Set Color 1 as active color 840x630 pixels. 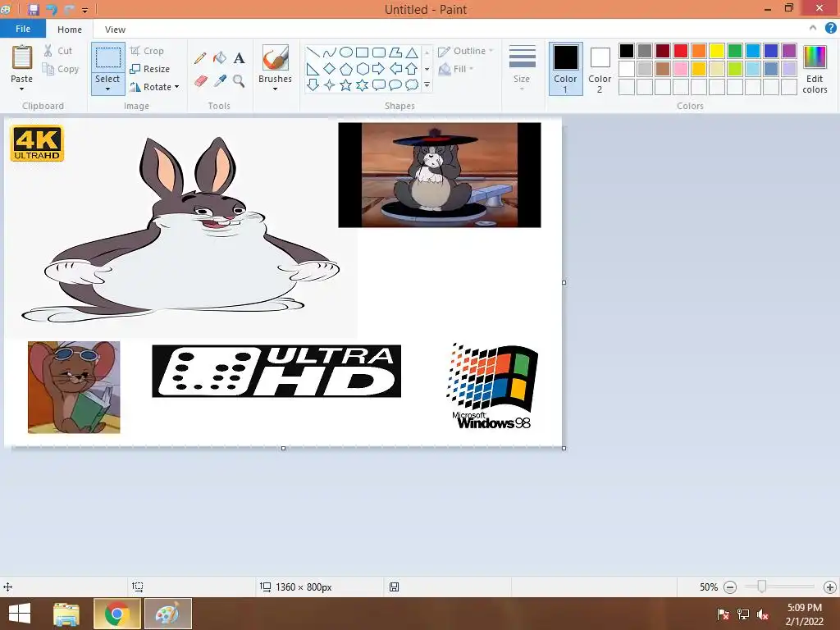coord(566,69)
